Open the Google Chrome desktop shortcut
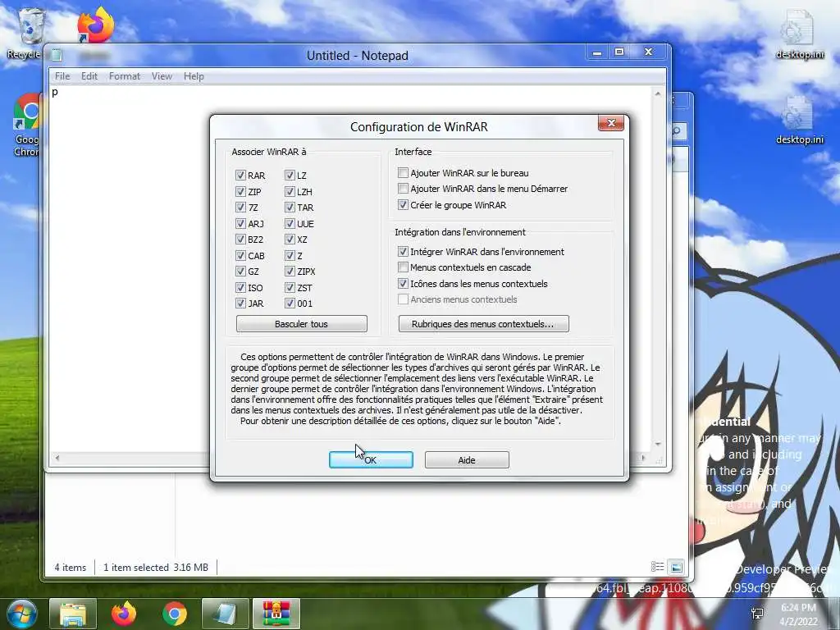This screenshot has height=630, width=840. [27, 125]
